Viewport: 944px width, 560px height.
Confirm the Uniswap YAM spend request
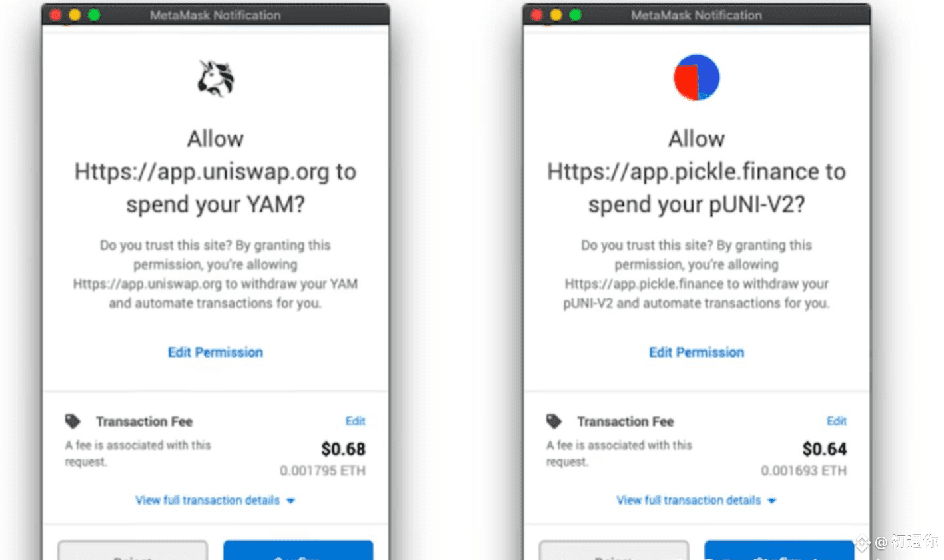(x=298, y=551)
